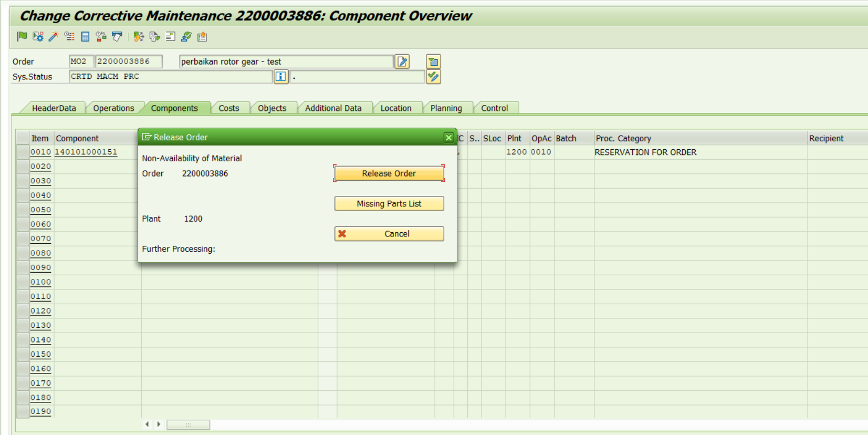This screenshot has width=868, height=435.
Task: Open long text editor beside order description
Action: pyautogui.click(x=402, y=61)
